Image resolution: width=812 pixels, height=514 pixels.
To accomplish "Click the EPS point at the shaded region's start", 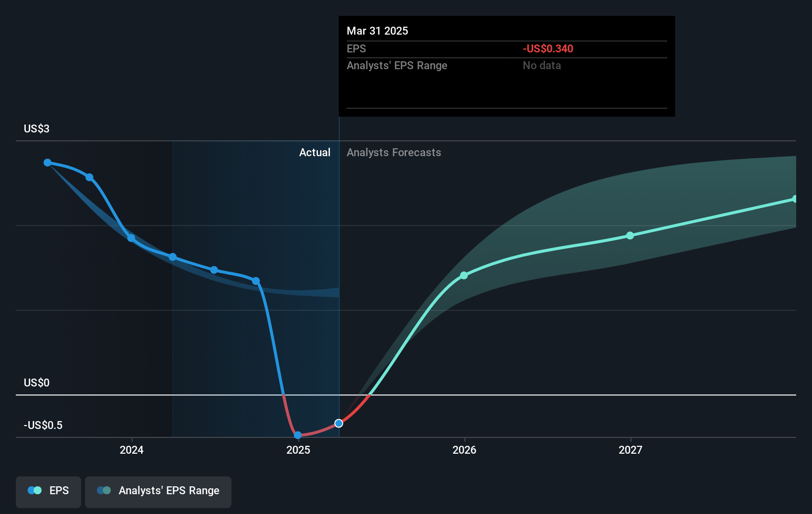I will [173, 257].
